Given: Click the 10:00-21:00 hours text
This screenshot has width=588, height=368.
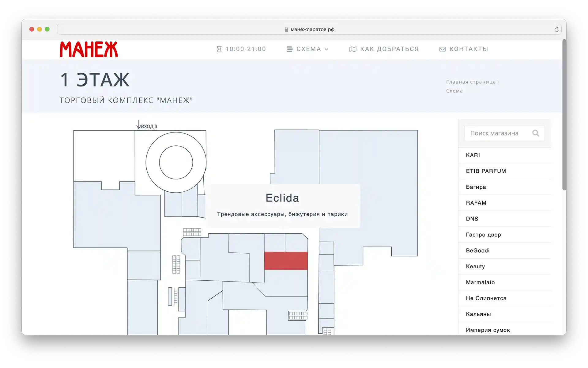Looking at the screenshot, I should (x=246, y=49).
